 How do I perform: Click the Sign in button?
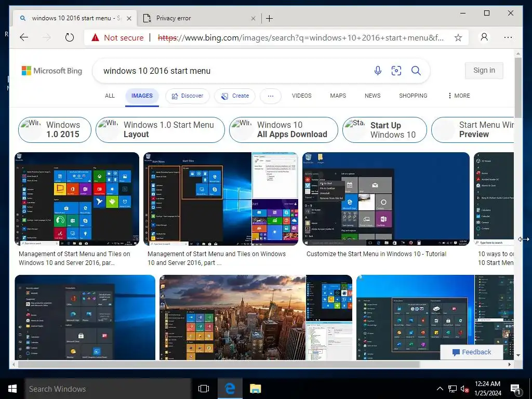484,70
